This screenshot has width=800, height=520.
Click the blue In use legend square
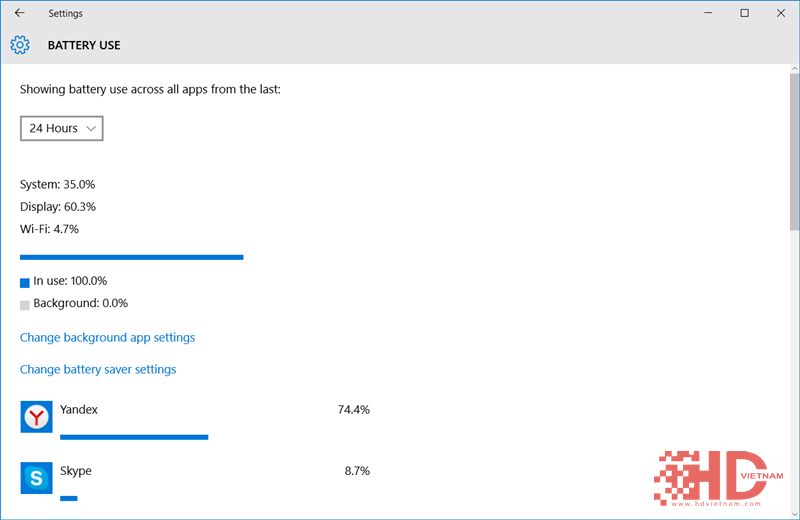coord(25,283)
